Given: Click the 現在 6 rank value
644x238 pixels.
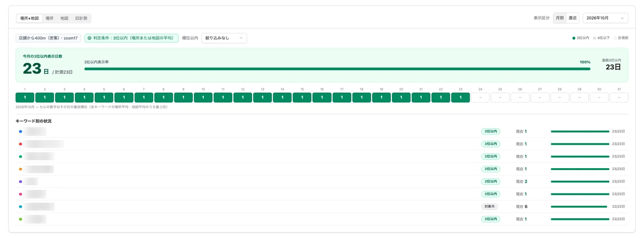Looking at the screenshot, I should point(522,207).
